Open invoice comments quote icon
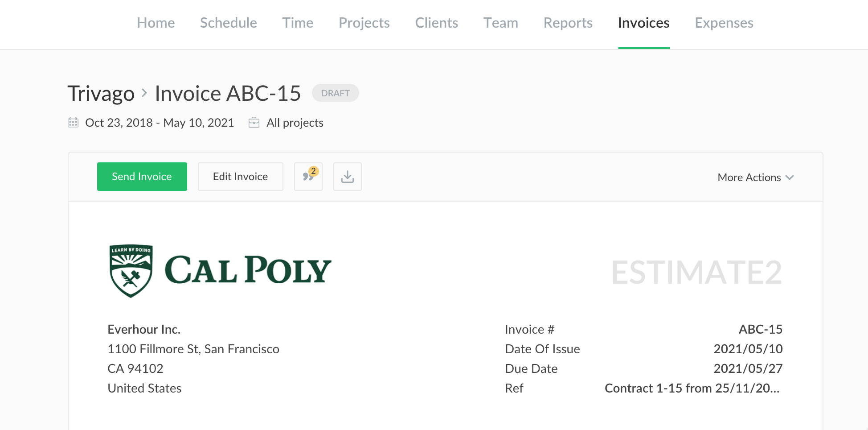The width and height of the screenshot is (868, 430). pyautogui.click(x=308, y=177)
